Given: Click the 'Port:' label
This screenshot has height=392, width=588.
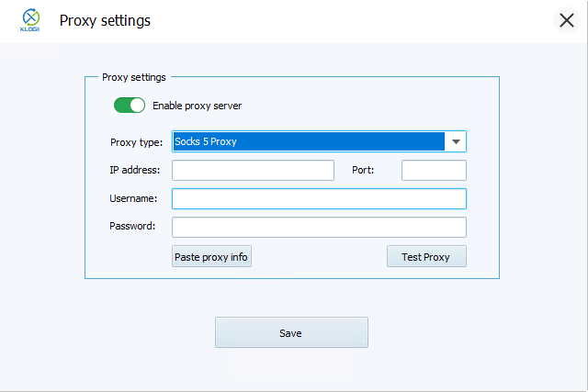Looking at the screenshot, I should click(364, 170).
